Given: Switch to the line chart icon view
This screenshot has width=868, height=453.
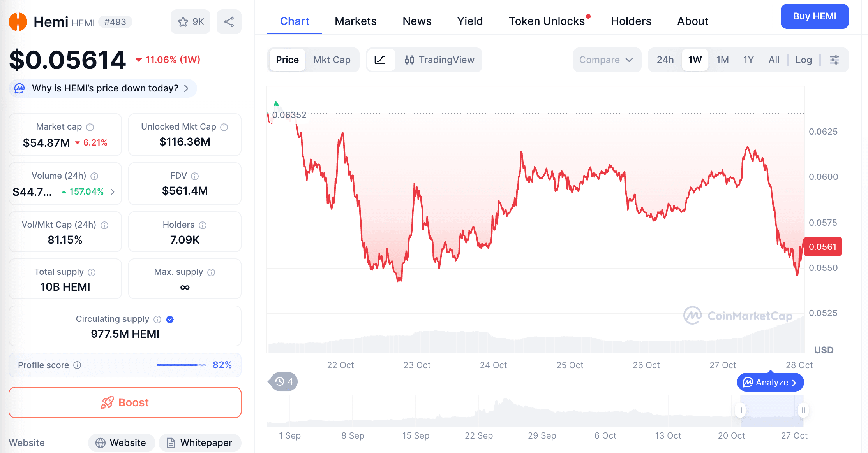Looking at the screenshot, I should [380, 60].
